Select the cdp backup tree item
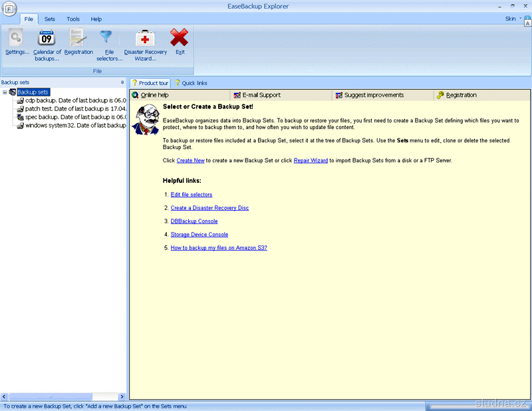Image resolution: width=532 pixels, height=411 pixels. (x=75, y=100)
